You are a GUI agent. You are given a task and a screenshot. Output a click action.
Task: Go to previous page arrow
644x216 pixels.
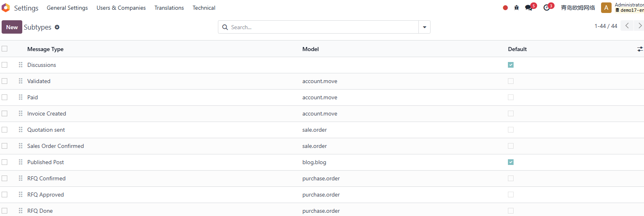[627, 26]
